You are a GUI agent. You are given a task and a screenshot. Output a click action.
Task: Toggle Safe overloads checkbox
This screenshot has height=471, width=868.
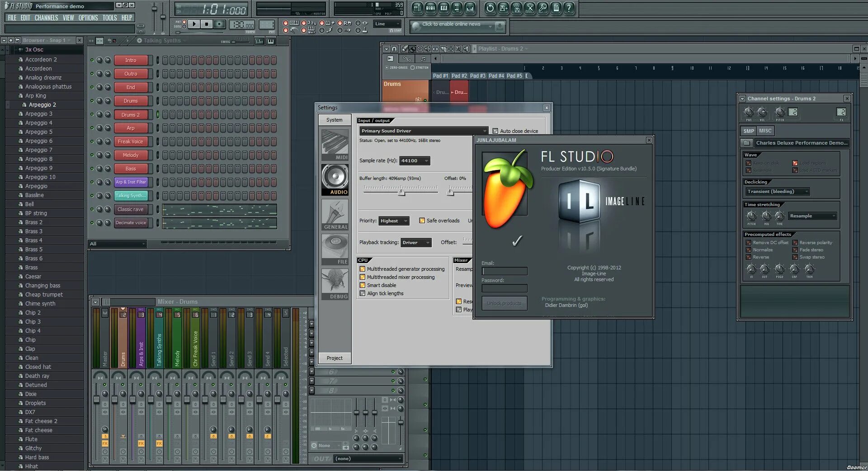coord(422,221)
